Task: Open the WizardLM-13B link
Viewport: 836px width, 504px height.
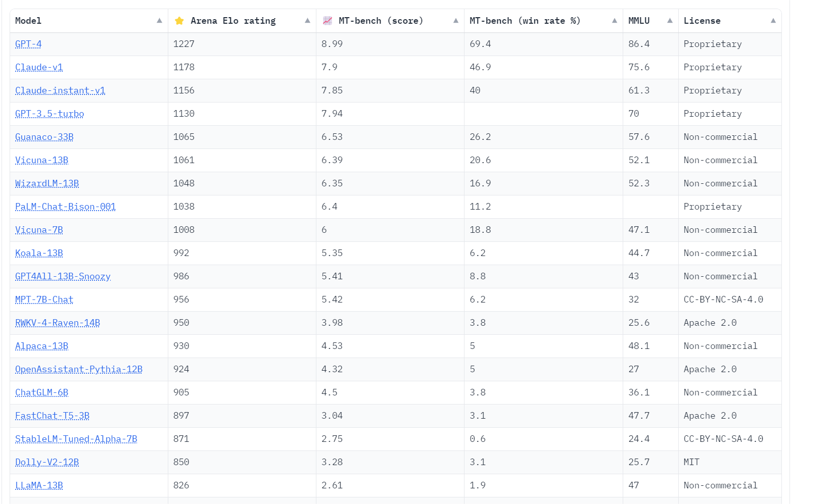Action: pos(47,183)
